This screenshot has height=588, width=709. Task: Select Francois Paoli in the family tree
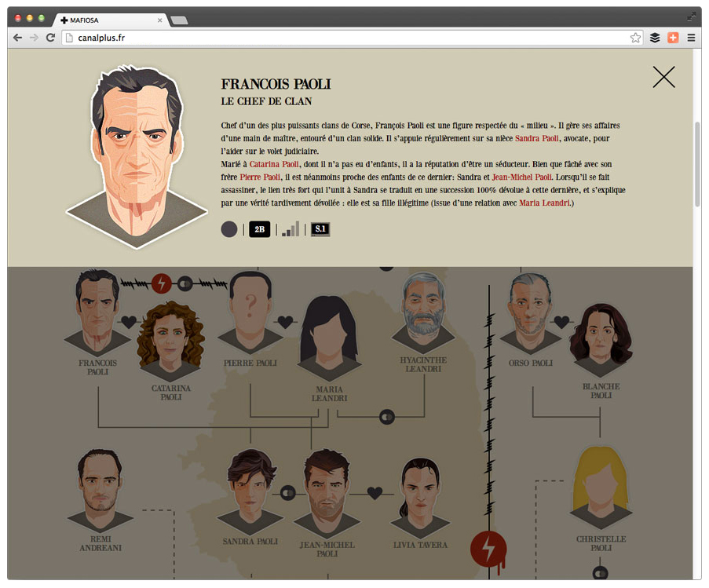tap(97, 312)
